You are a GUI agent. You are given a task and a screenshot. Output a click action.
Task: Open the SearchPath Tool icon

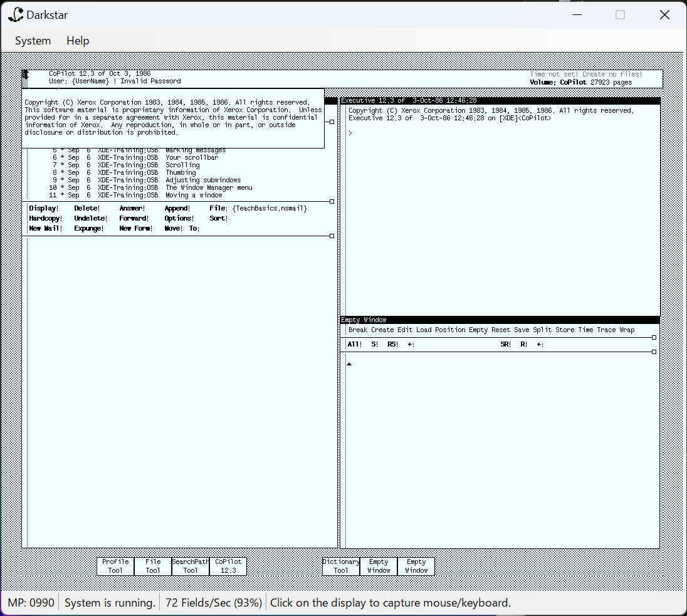[x=190, y=566]
